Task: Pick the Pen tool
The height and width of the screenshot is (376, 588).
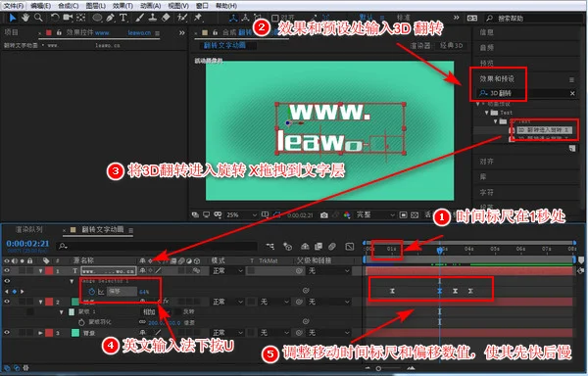Action: click(x=110, y=18)
